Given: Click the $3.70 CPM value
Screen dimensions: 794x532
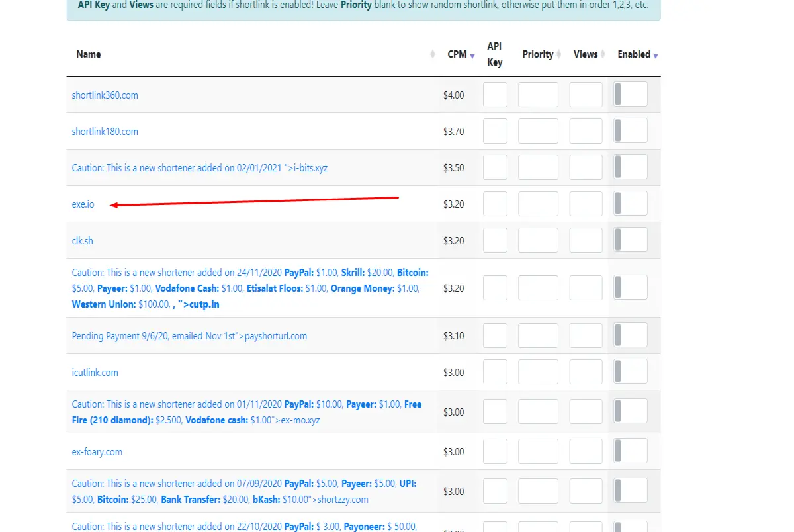Looking at the screenshot, I should coord(454,132).
